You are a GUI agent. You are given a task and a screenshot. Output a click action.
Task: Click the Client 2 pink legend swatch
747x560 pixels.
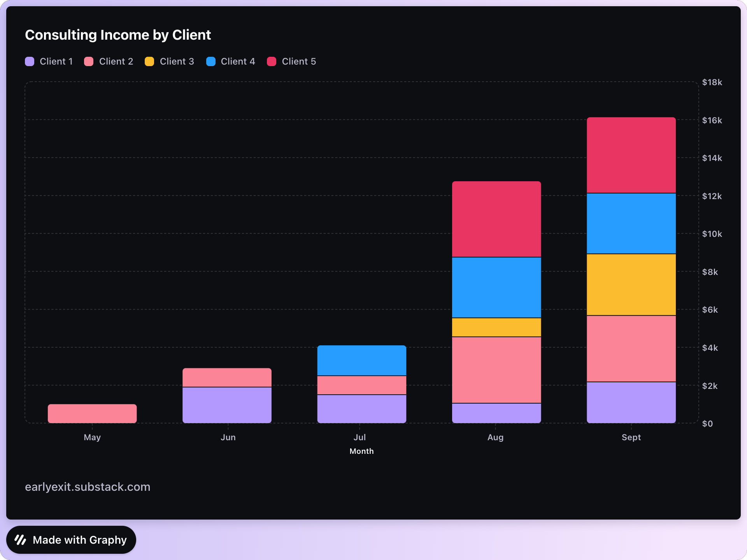[x=89, y=61]
